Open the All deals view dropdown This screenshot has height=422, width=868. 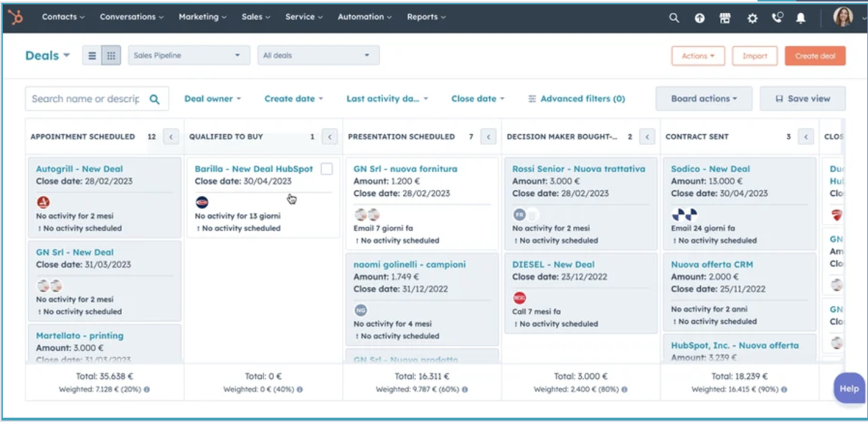pos(319,55)
